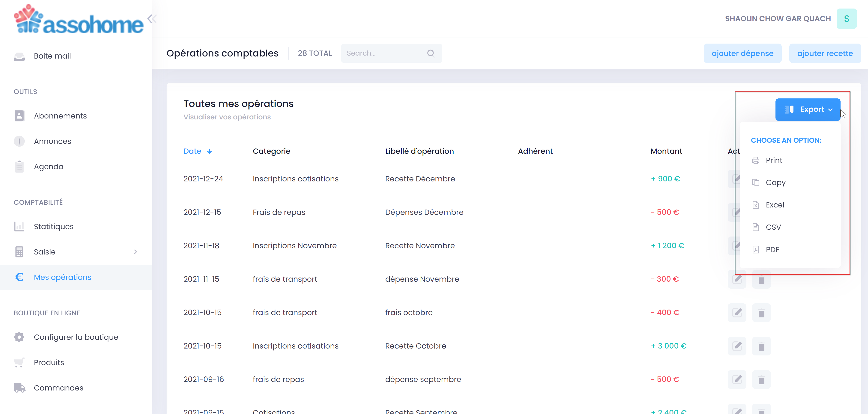
Task: Collapse the sidebar with double chevron icon
Action: click(x=152, y=19)
